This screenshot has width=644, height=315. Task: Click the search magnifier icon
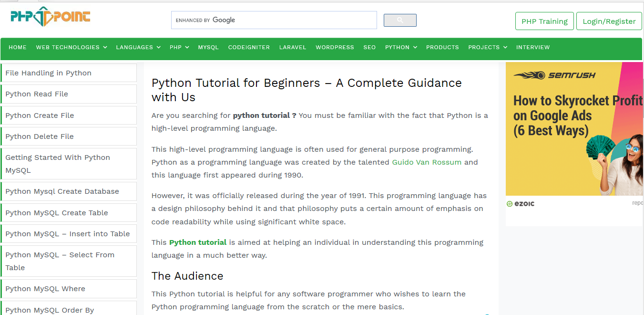(x=399, y=20)
